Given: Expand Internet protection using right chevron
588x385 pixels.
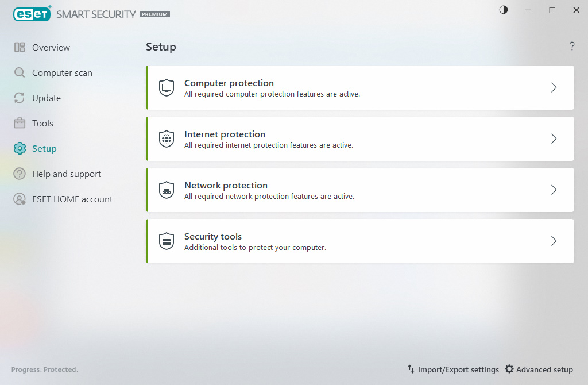Looking at the screenshot, I should tap(554, 139).
